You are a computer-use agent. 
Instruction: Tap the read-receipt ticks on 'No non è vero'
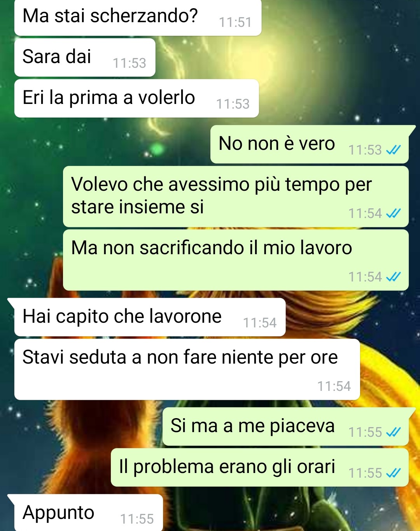[393, 150]
